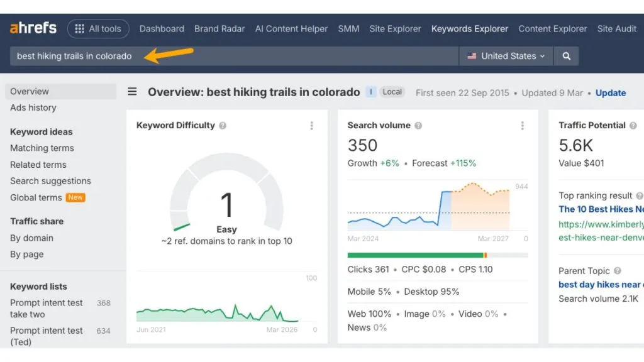This screenshot has height=362, width=644.
Task: Click the Traffic Potential value 5.6K
Action: tap(576, 145)
